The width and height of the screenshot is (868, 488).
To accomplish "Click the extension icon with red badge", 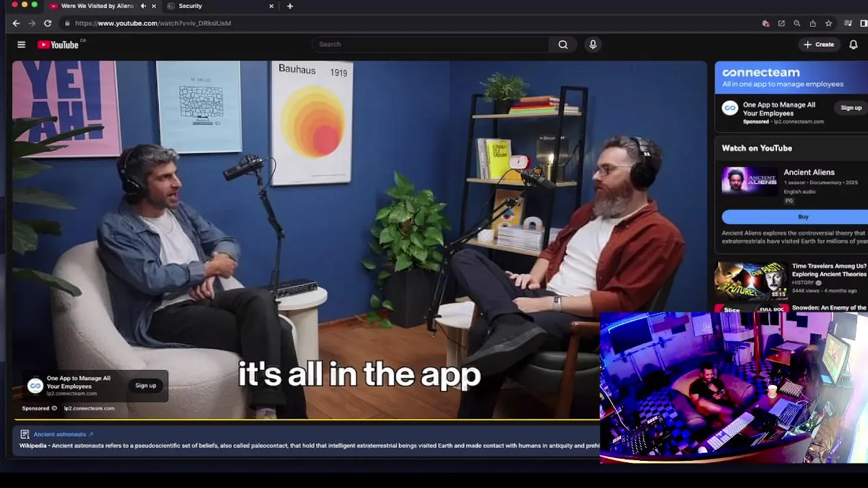I will pyautogui.click(x=766, y=23).
